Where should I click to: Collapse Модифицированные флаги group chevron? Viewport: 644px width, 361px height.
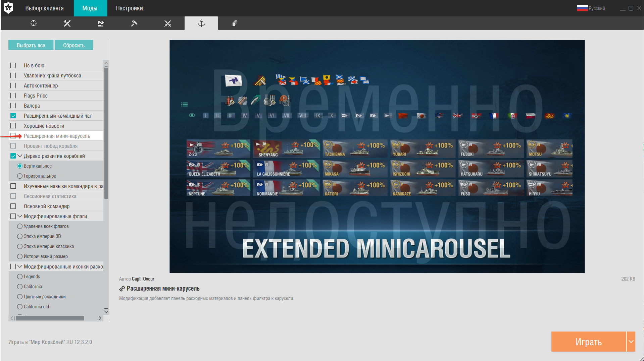tap(20, 216)
